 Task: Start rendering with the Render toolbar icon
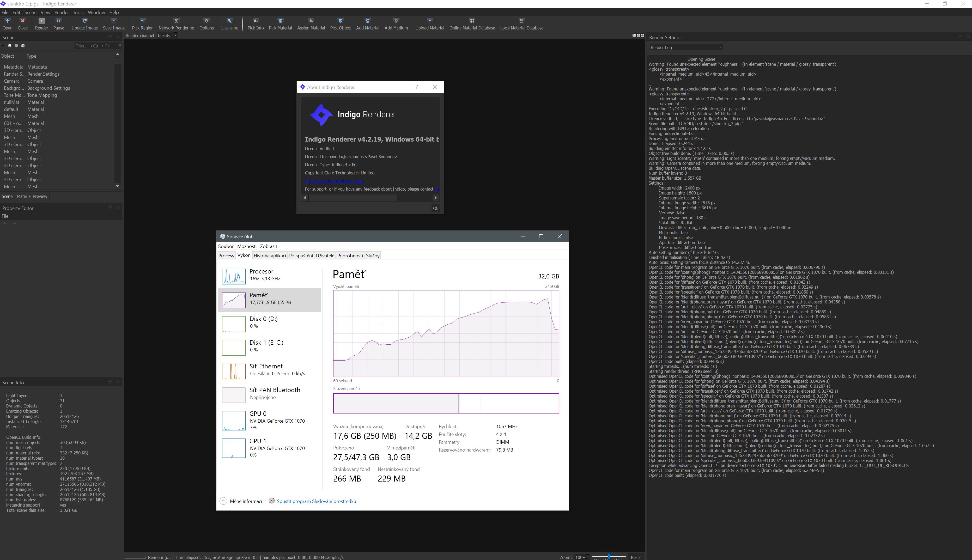(41, 23)
